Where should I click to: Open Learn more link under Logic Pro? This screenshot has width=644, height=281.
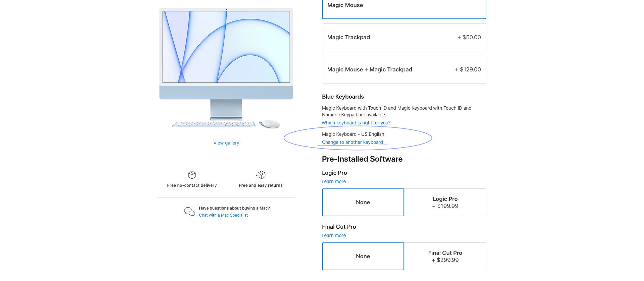coord(334,181)
